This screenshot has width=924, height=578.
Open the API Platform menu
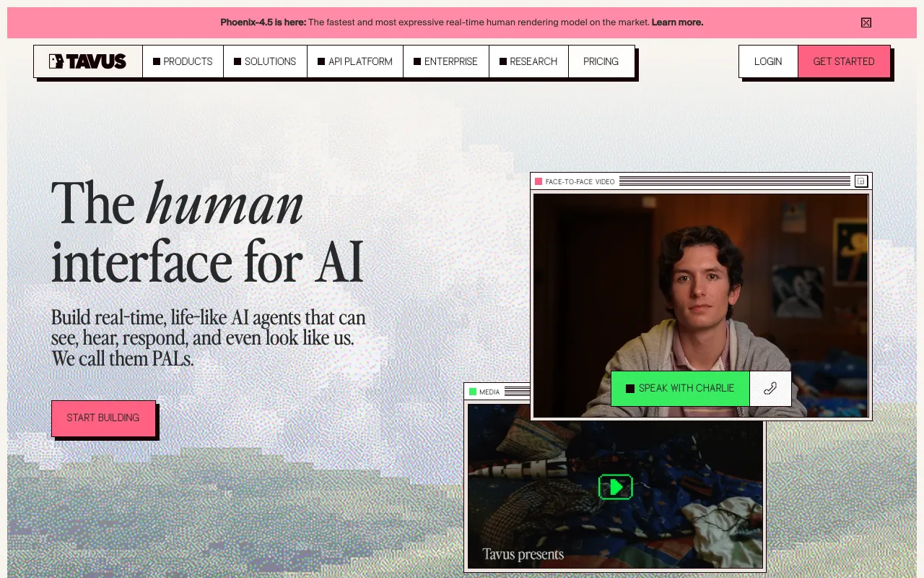tap(355, 61)
